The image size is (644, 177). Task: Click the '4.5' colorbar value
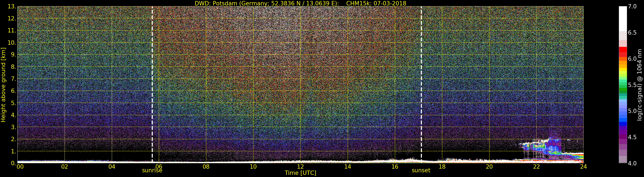632,137
